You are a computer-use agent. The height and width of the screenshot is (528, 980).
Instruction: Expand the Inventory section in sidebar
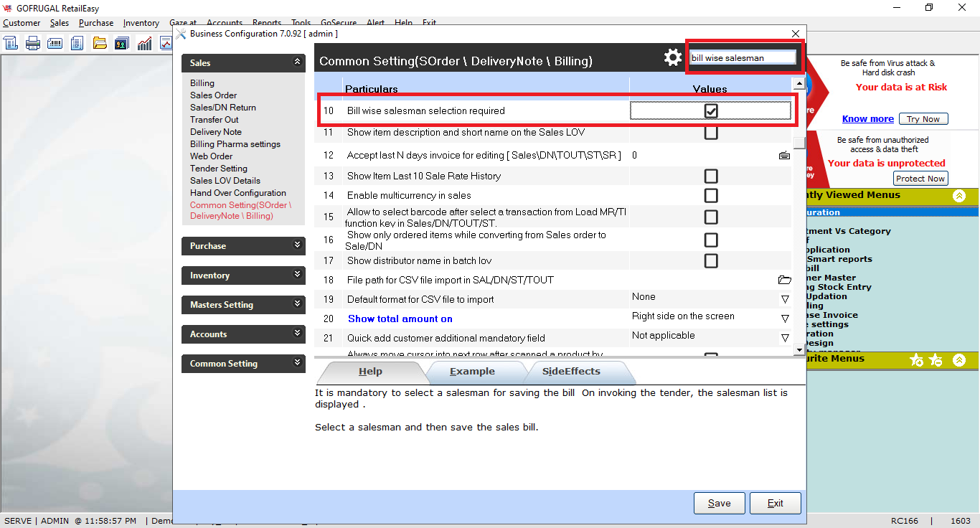click(298, 275)
